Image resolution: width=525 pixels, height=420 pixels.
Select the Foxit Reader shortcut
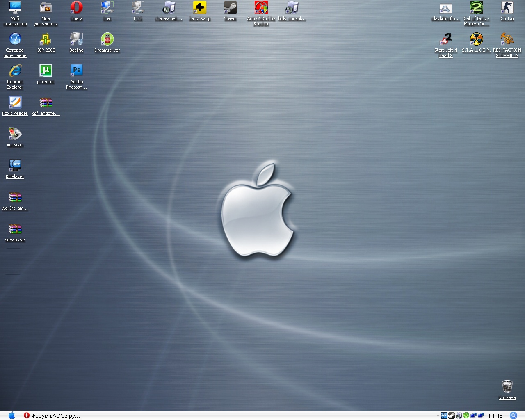point(15,103)
